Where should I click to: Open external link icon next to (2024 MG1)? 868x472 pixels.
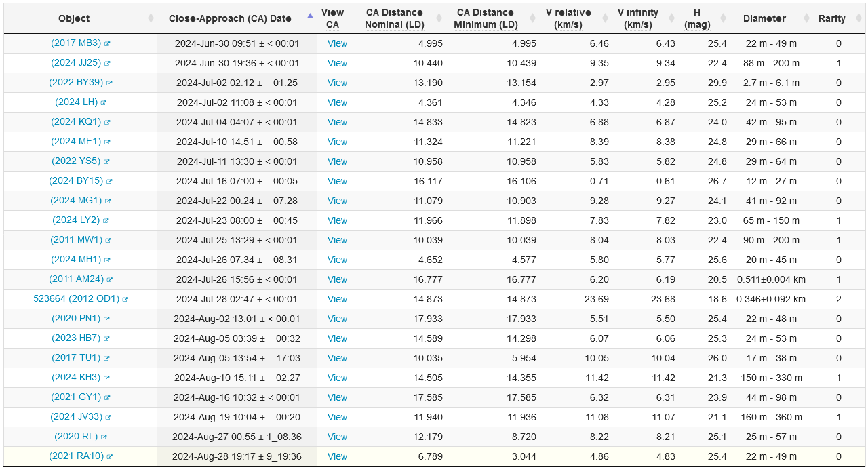tap(108, 201)
